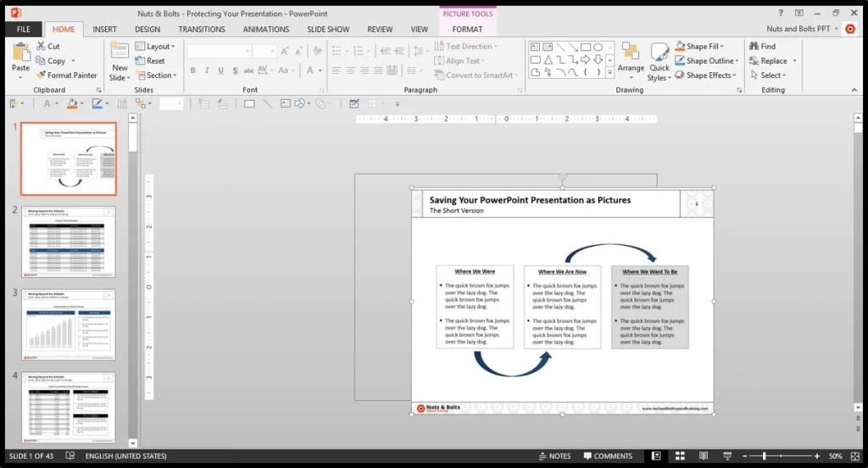Toggle Italic formatting
This screenshot has width=868, height=468.
[x=207, y=70]
